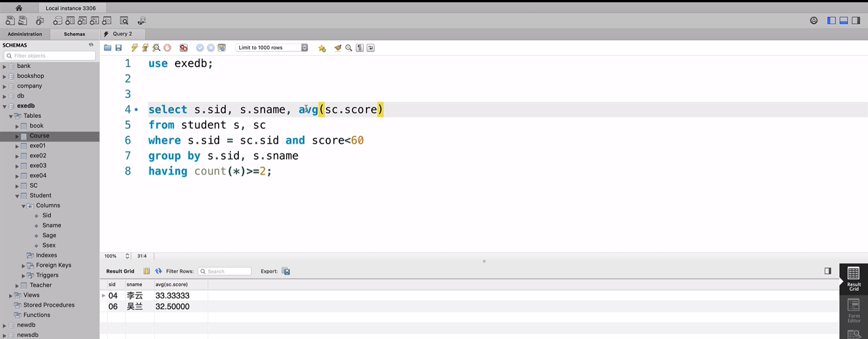868x339 pixels.
Task: Select the SC table
Action: click(x=34, y=186)
